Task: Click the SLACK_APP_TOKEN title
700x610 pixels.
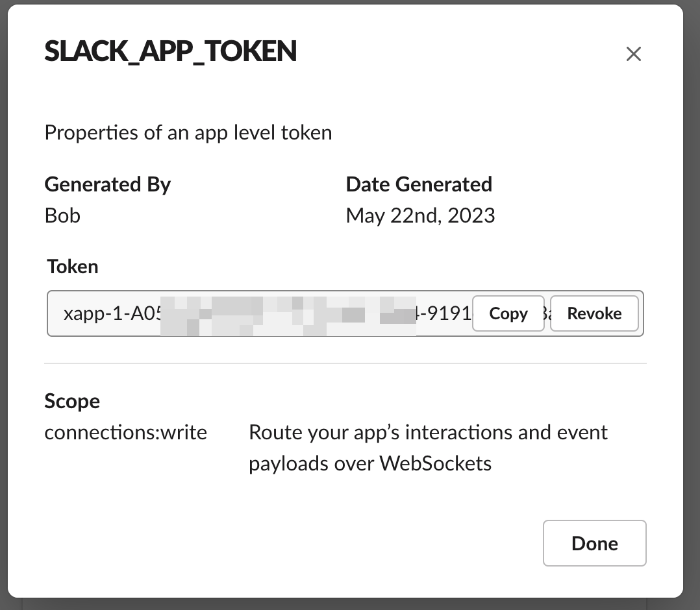Action: point(170,51)
